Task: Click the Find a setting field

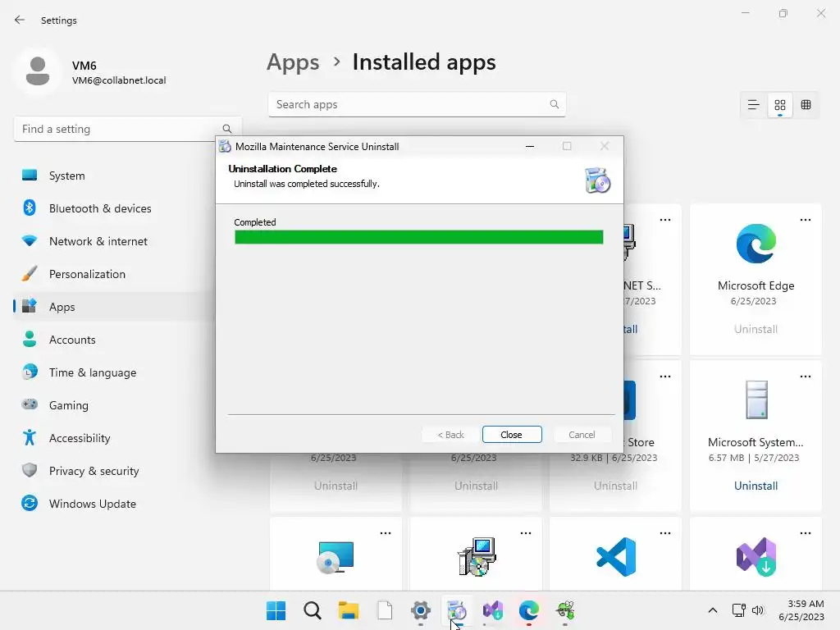Action: click(127, 129)
